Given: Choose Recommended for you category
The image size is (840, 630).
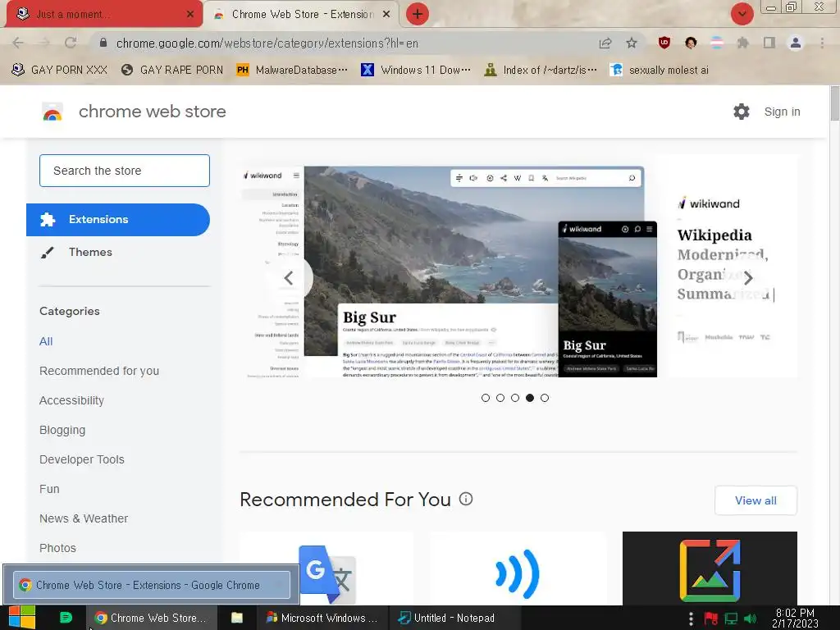Looking at the screenshot, I should pos(99,371).
